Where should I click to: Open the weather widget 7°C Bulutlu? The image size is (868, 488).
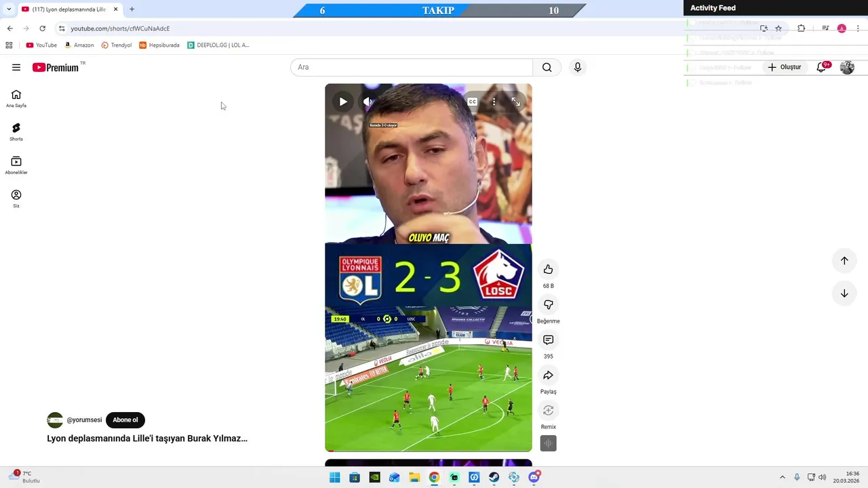pyautogui.click(x=24, y=477)
